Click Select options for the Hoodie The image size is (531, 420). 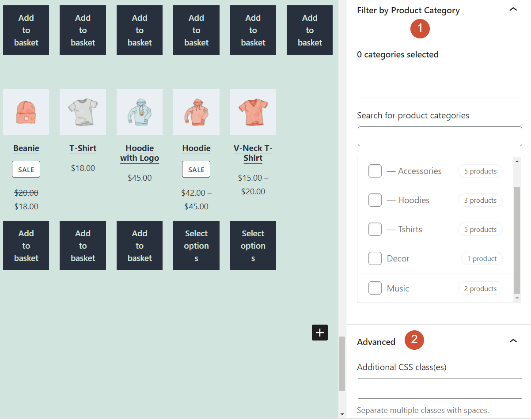(x=196, y=246)
